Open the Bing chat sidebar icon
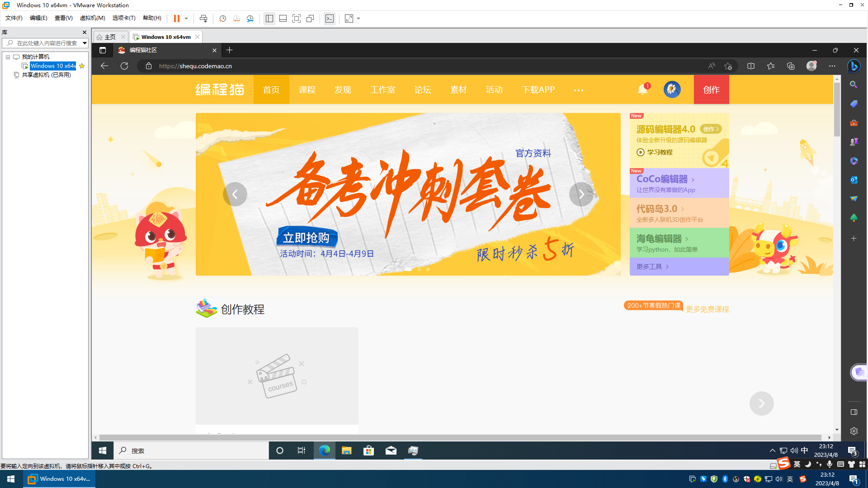The width and height of the screenshot is (868, 488). point(854,66)
